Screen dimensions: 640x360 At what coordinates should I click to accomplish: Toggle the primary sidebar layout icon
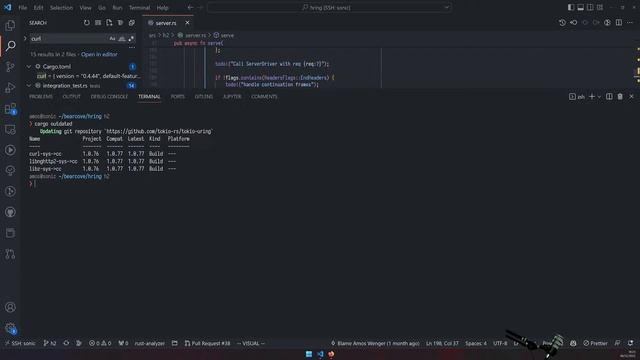point(571,7)
